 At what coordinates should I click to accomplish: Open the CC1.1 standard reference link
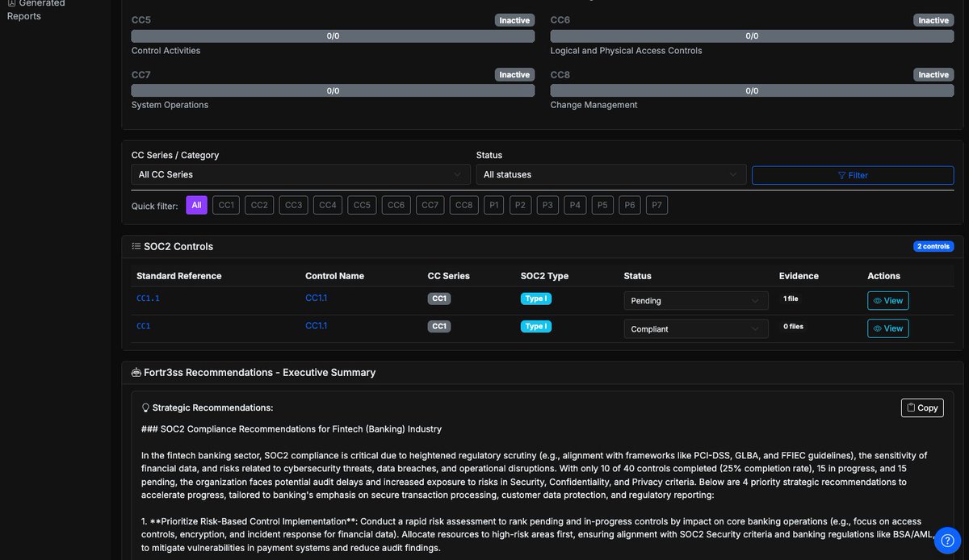coord(148,299)
